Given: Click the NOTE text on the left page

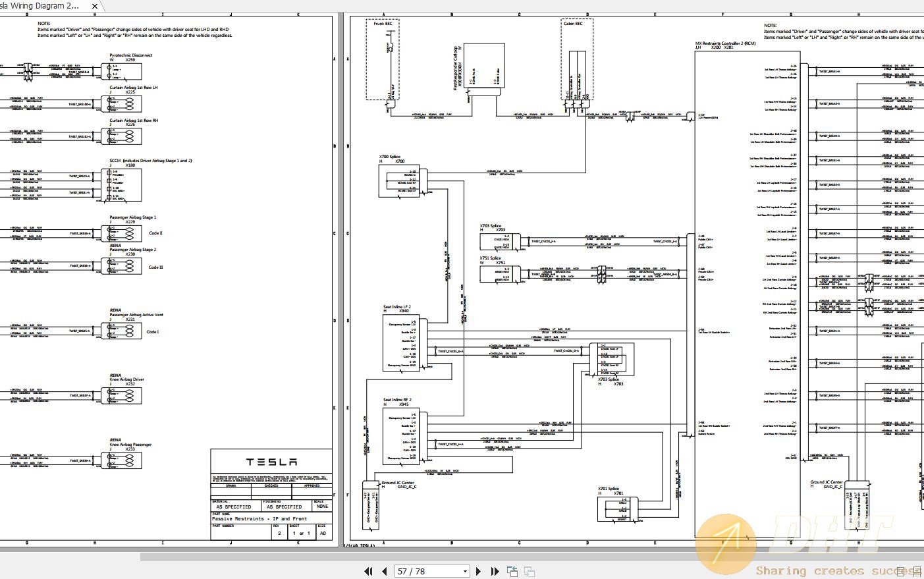Looking at the screenshot, I should 44,23.
